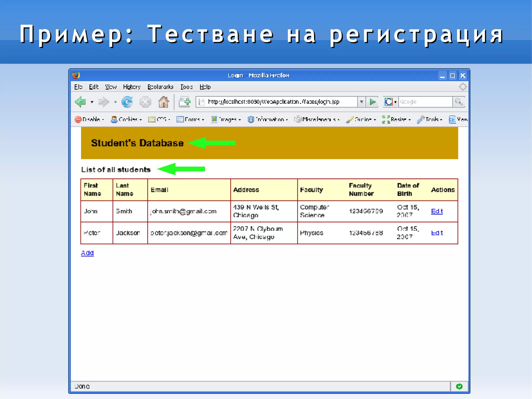Image resolution: width=532 pixels, height=399 pixels.
Task: Click the Google search input field
Action: (425, 102)
